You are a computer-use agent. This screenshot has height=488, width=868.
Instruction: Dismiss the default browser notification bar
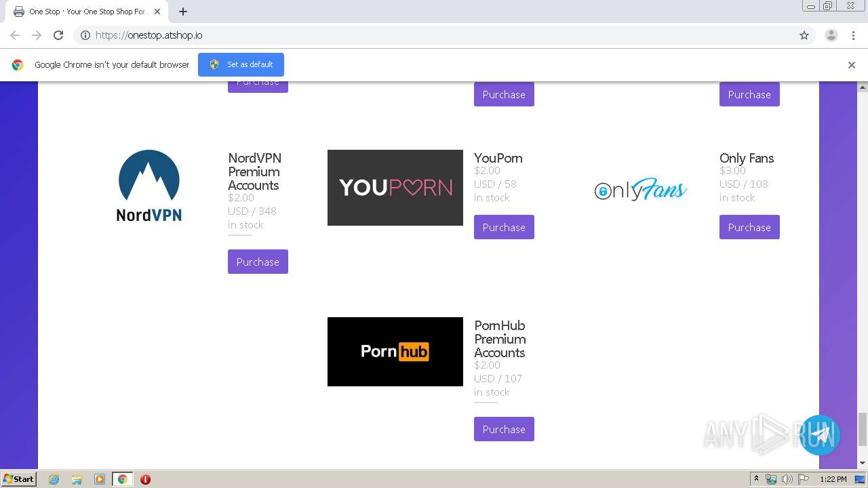[x=852, y=65]
